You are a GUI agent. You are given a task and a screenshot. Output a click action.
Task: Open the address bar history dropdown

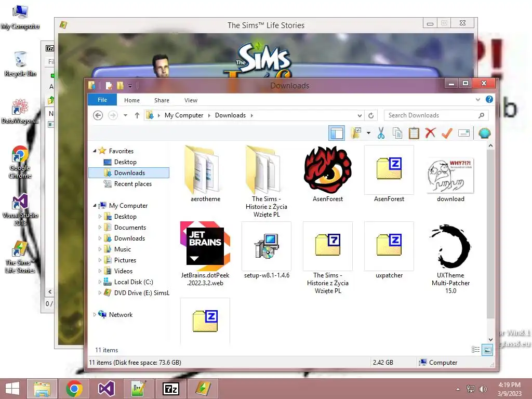click(360, 115)
